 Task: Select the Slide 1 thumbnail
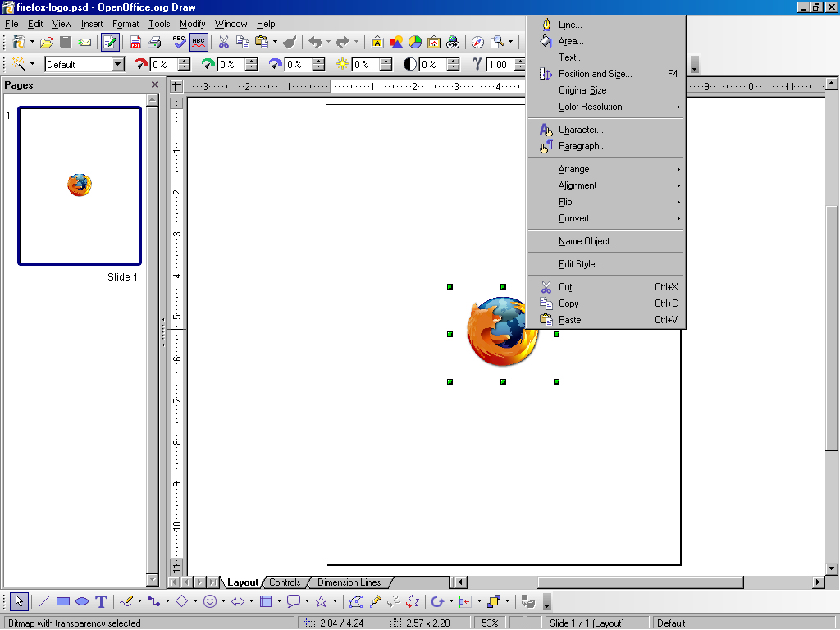pyautogui.click(x=80, y=185)
